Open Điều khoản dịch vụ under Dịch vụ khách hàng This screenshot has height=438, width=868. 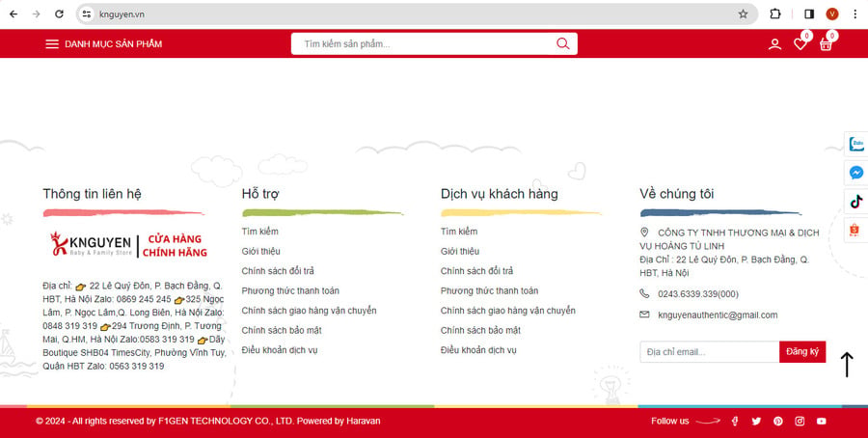click(478, 350)
